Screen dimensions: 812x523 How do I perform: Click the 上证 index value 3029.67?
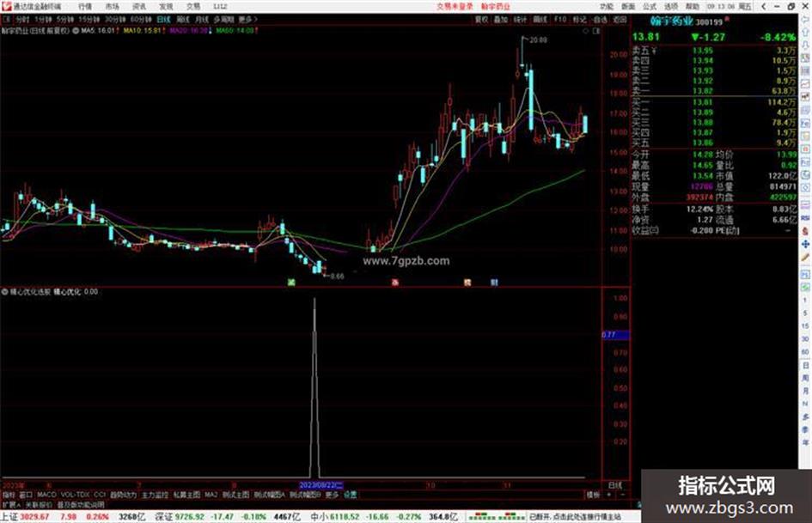[35, 517]
